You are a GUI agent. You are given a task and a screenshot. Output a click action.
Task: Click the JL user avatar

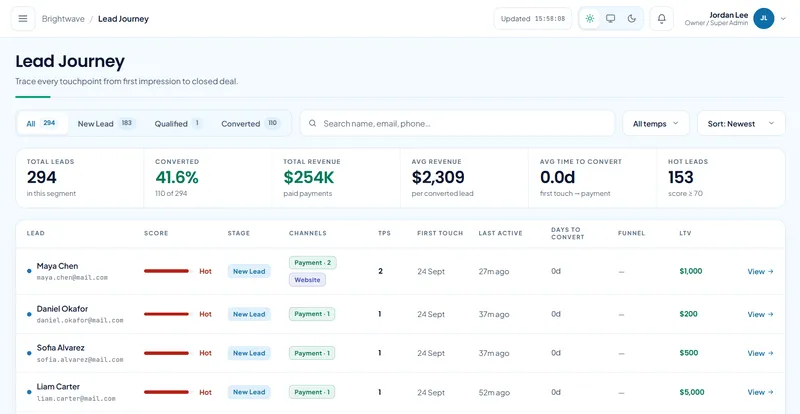click(x=764, y=18)
